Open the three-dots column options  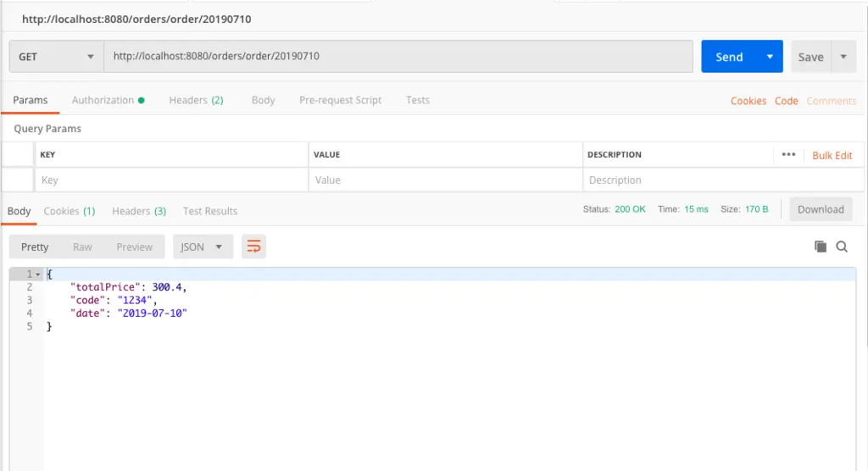point(788,154)
